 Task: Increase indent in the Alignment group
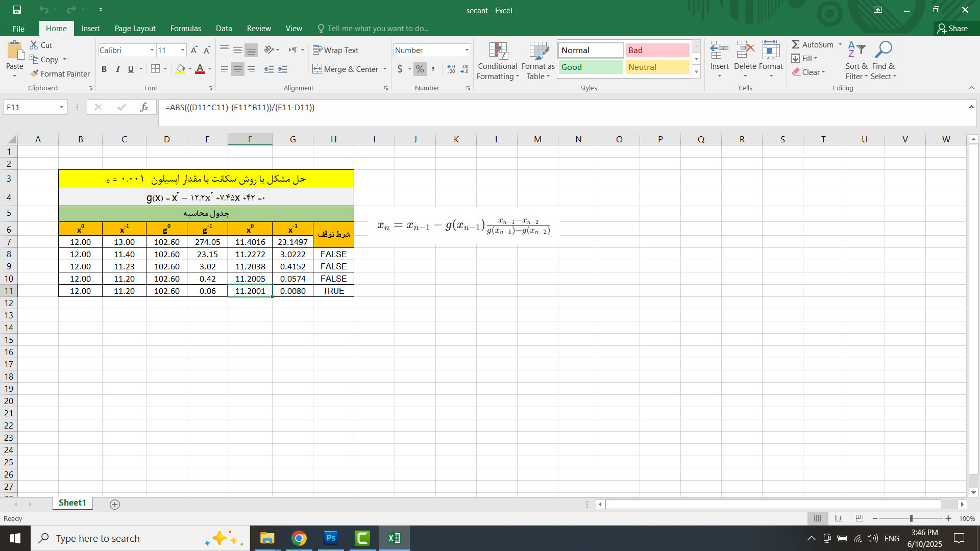(x=282, y=69)
